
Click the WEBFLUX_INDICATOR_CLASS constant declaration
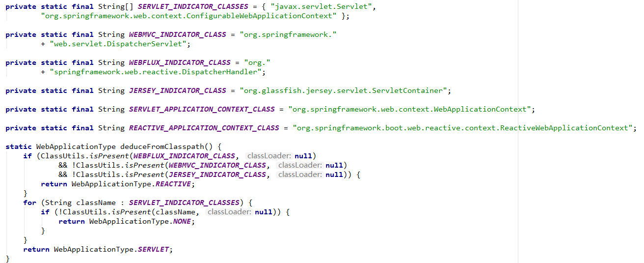pyautogui.click(x=180, y=62)
